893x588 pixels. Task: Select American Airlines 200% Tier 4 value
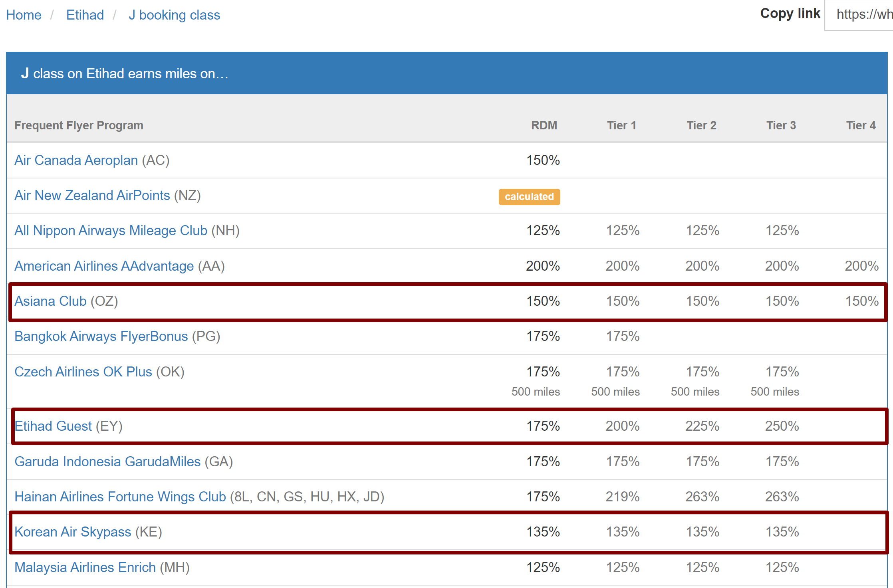click(x=862, y=266)
